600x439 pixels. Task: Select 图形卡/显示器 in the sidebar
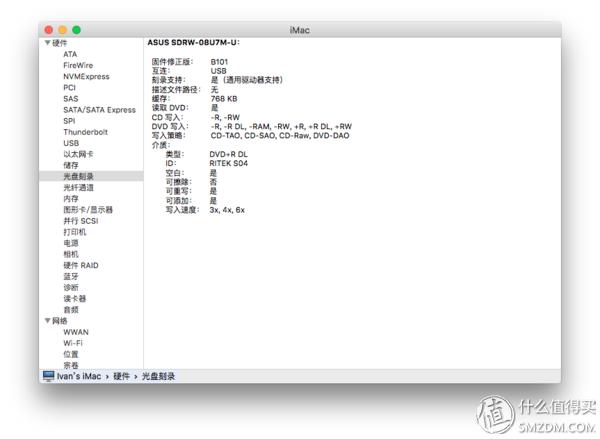pyautogui.click(x=88, y=210)
